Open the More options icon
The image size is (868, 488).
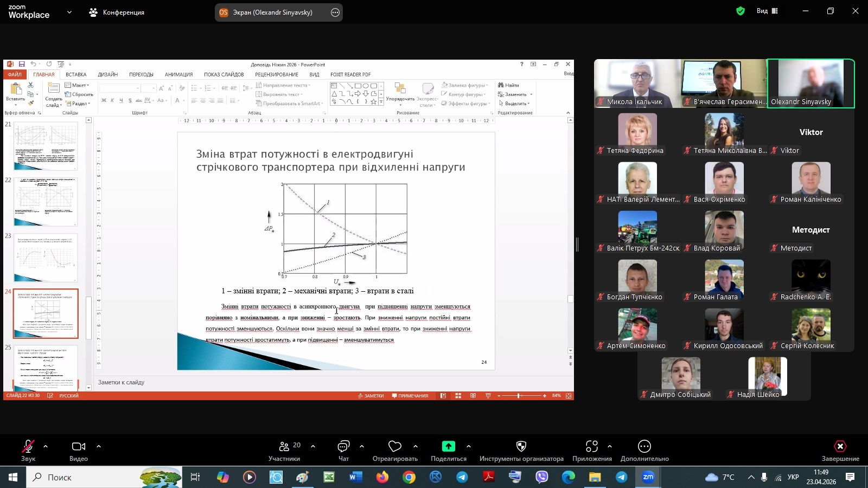pos(644,446)
